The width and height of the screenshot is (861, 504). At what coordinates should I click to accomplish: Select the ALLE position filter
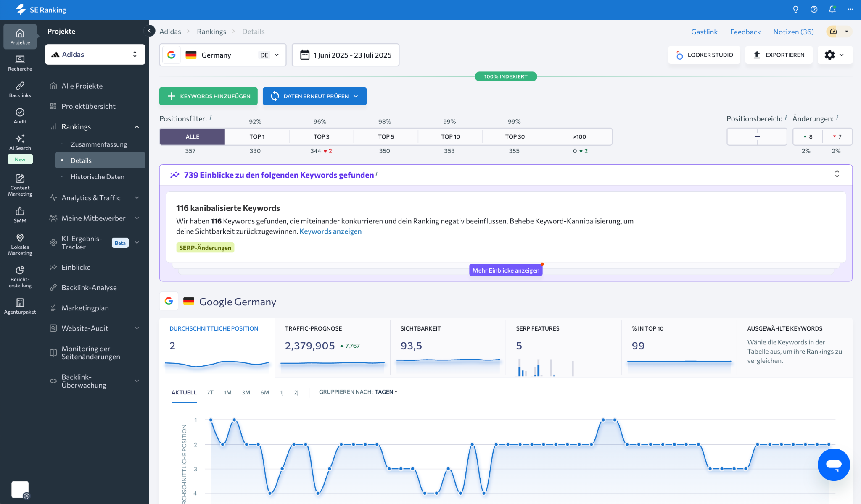click(193, 136)
